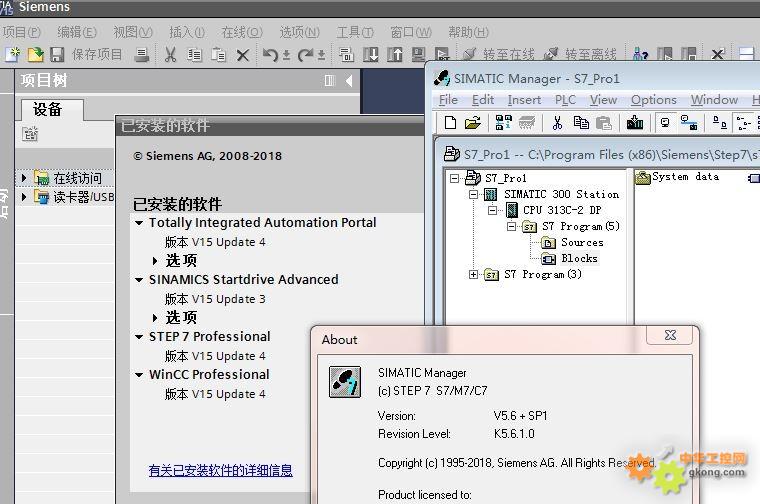The height and width of the screenshot is (504, 760).
Task: Accessible Nodes icon in SIMATIC Manager
Action: tap(504, 123)
